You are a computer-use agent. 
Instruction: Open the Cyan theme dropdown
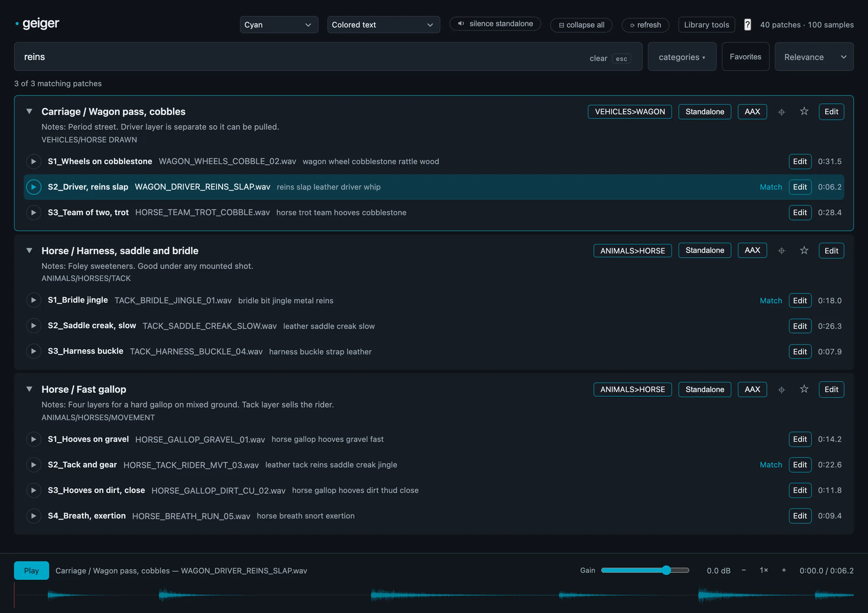(x=278, y=25)
